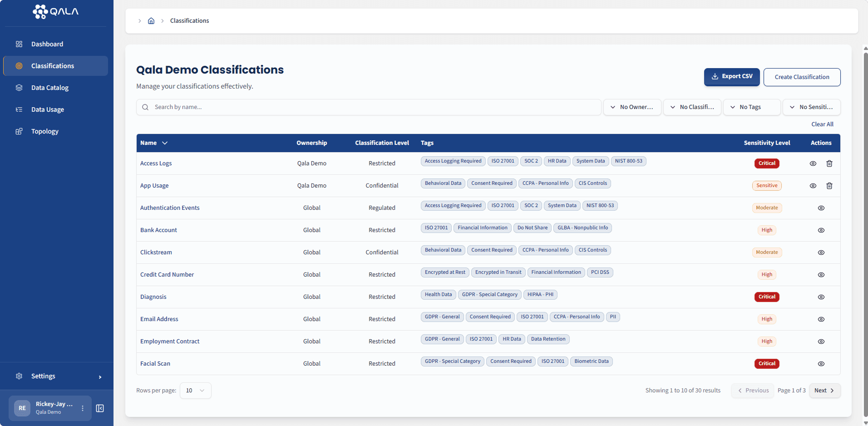View Facial Scan row eye icon
This screenshot has height=426, width=868.
(821, 364)
